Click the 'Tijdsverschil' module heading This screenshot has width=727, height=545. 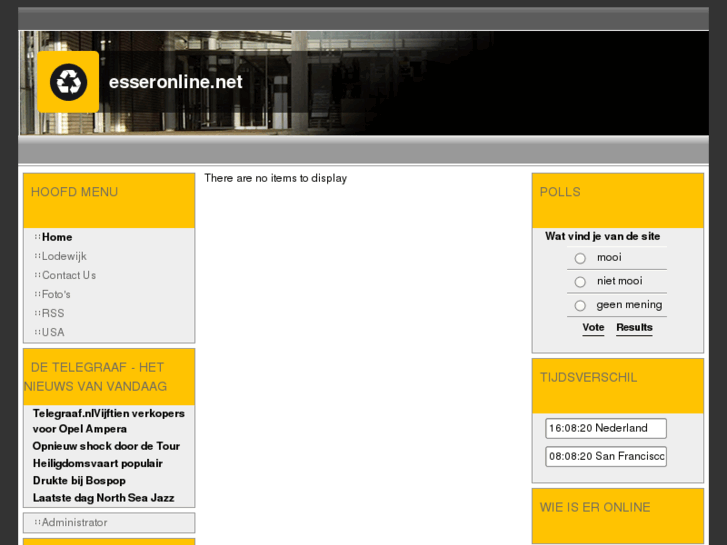(x=588, y=378)
